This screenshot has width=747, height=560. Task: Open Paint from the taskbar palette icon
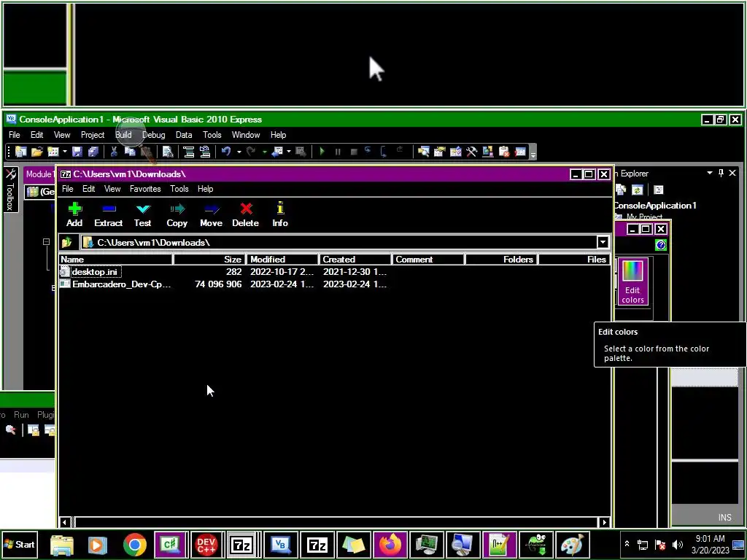click(x=572, y=545)
